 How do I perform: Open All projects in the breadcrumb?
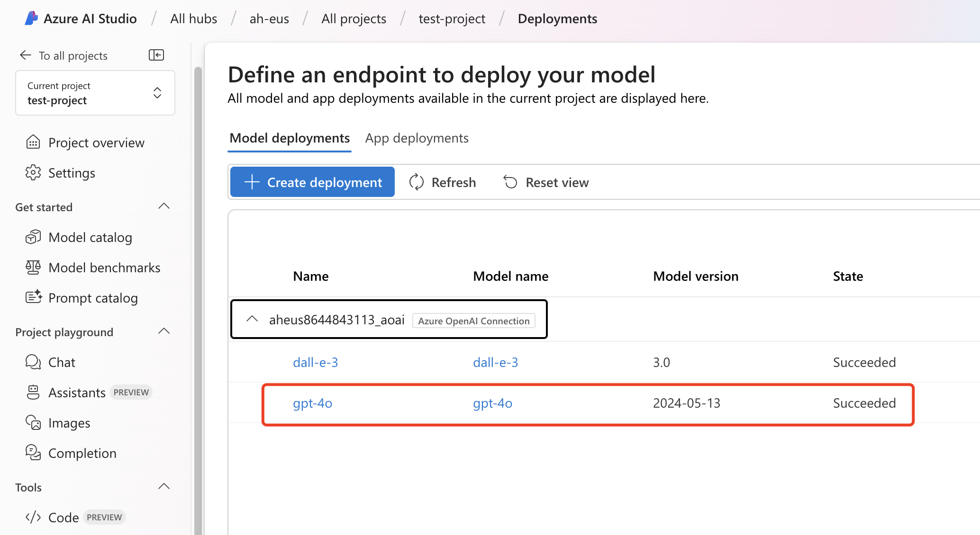tap(354, 19)
